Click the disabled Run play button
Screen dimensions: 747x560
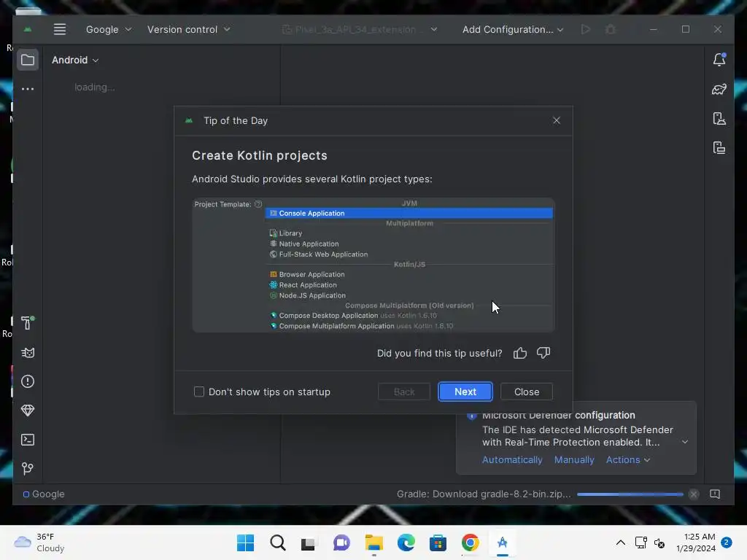tap(586, 29)
